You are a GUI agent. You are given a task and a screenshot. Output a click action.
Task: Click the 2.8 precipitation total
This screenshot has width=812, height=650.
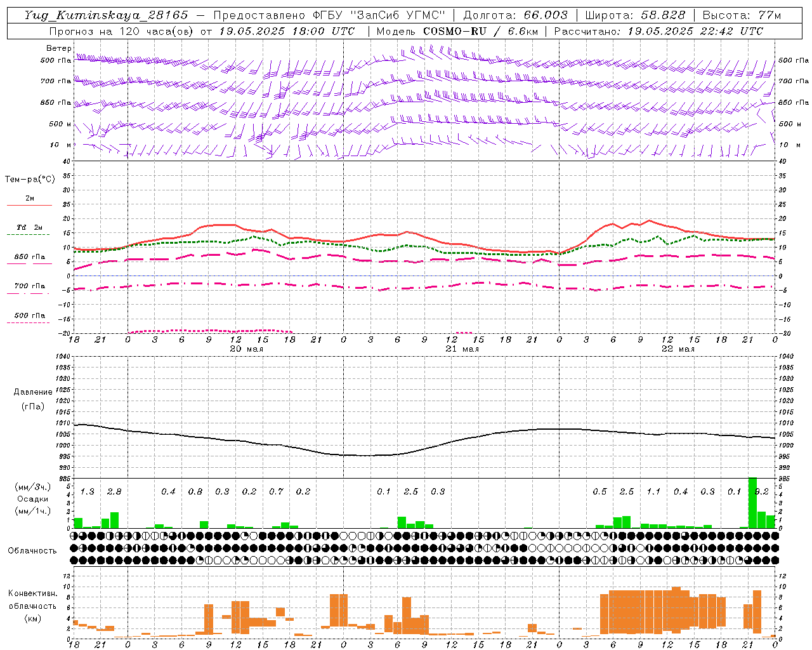(114, 491)
